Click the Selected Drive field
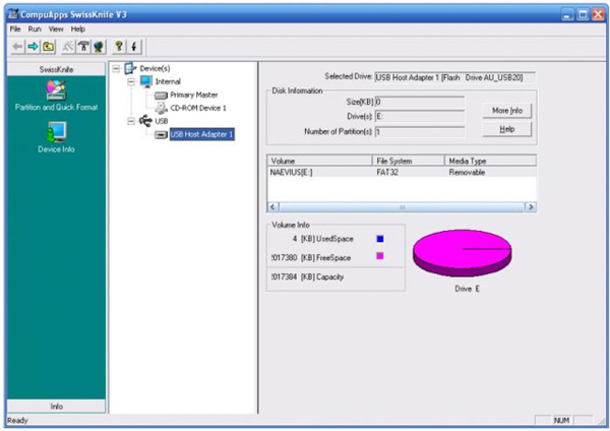Viewport: 610px width, 431px height. [454, 77]
